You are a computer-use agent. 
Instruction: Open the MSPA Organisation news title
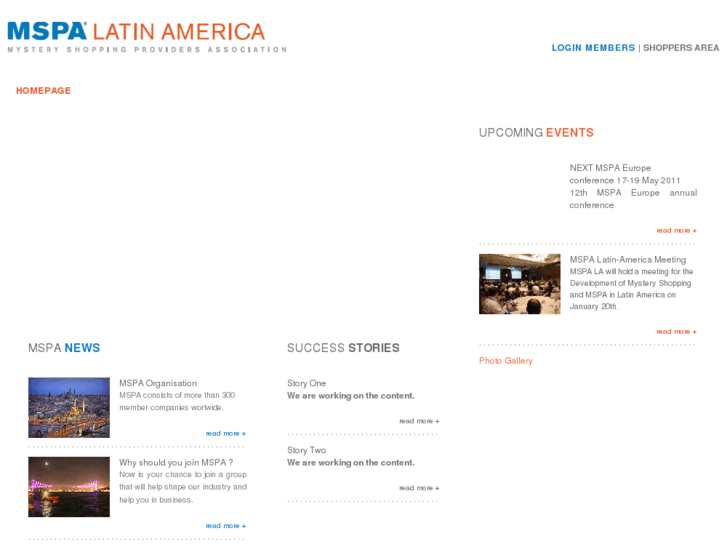pos(158,383)
